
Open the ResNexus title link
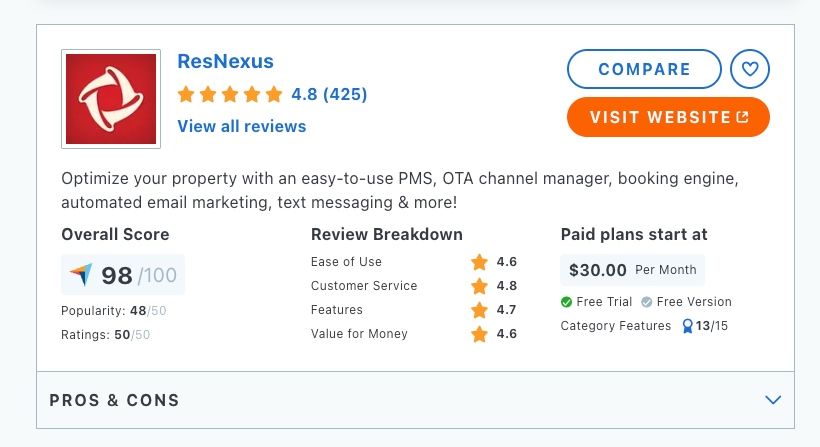click(x=225, y=61)
